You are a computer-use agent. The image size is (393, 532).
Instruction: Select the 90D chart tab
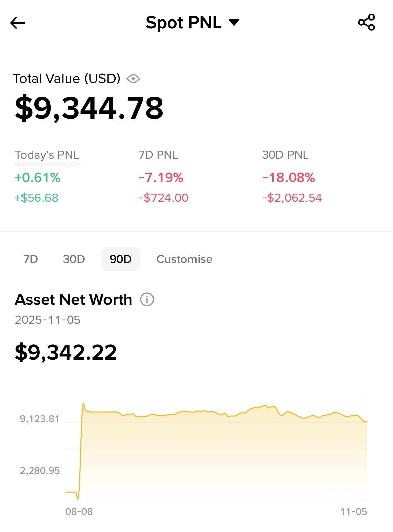pos(121,259)
